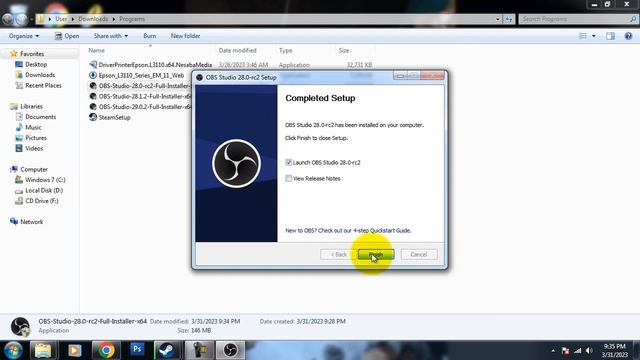Click the network signal tray icon
Screen dimensions: 640x360
[577, 351]
